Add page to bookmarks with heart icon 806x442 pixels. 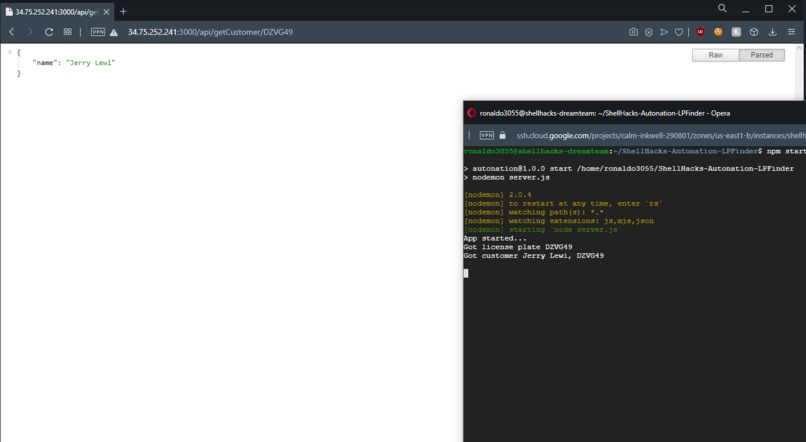point(679,32)
